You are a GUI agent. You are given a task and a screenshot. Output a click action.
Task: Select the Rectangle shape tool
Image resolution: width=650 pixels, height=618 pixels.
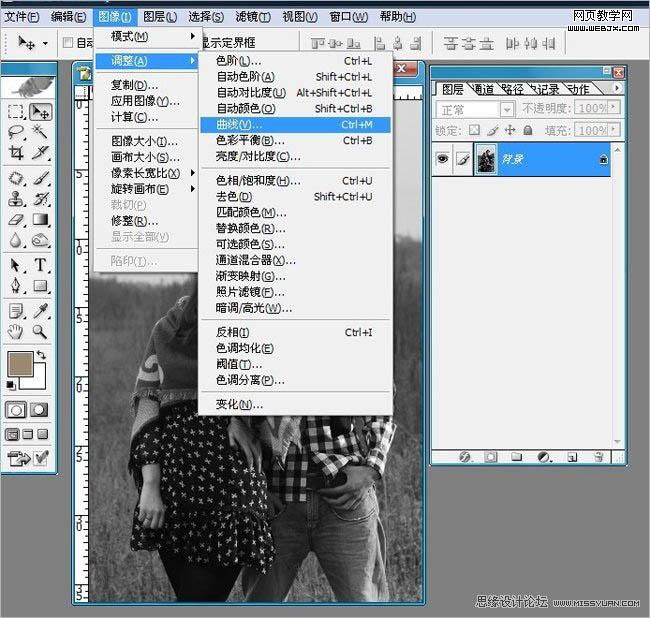(41, 286)
